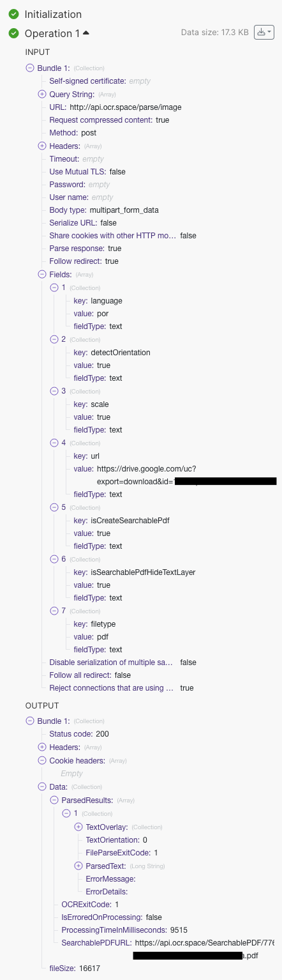Expand the ParsedText long string
Image resolution: width=282 pixels, height=980 pixels.
tap(78, 866)
